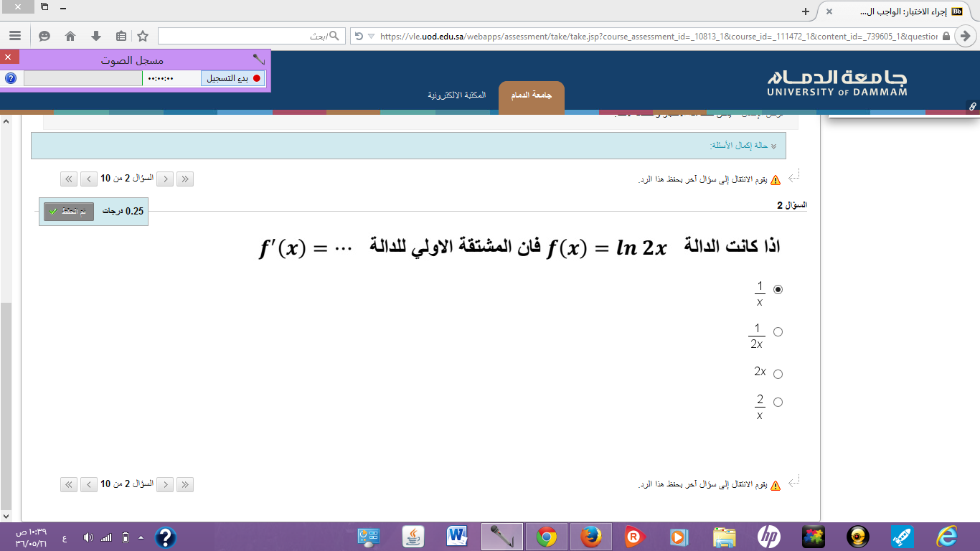This screenshot has width=980, height=551.
Task: Open the colorful puzzle app in the taskbar
Action: point(813,537)
